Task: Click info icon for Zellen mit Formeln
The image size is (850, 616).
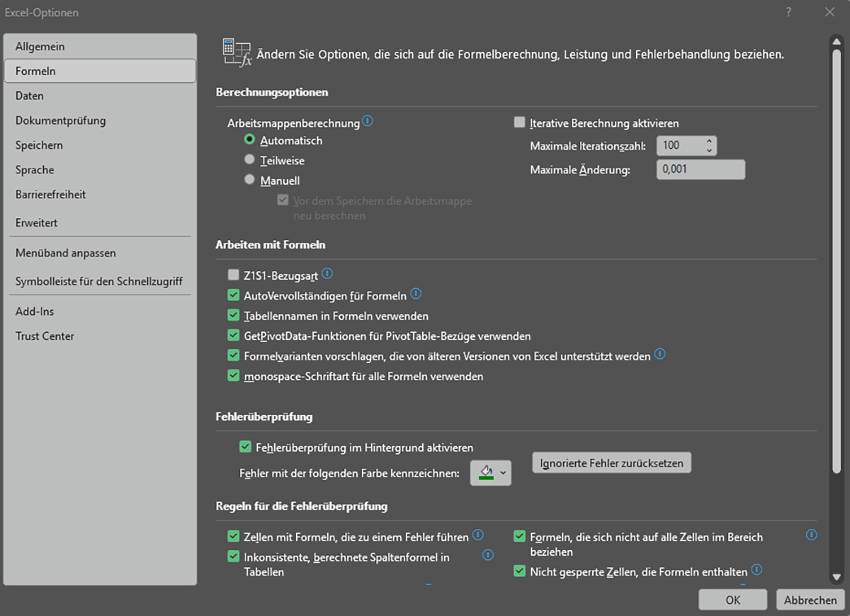Action: (x=478, y=535)
